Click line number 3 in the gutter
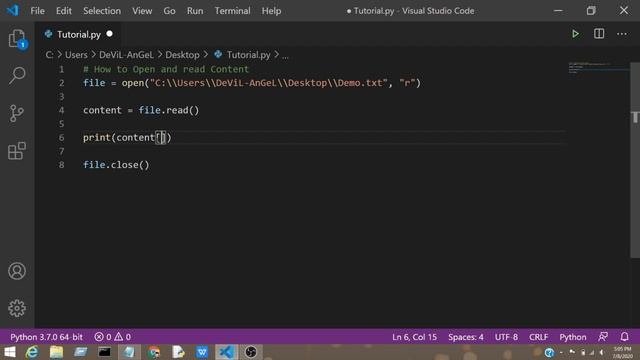Image resolution: width=640 pixels, height=360 pixels. [62, 97]
